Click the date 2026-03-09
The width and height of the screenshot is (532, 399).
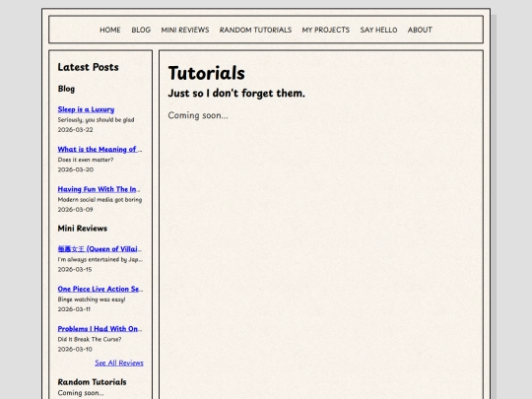[75, 210]
